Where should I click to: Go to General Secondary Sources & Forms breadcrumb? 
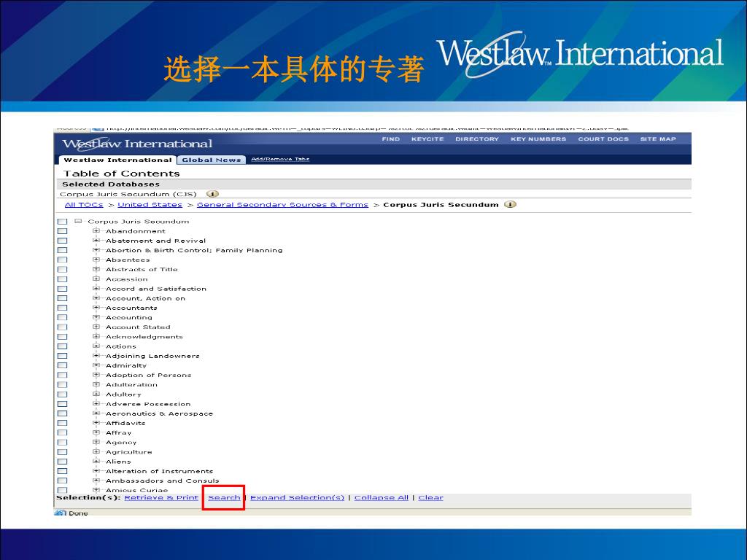pyautogui.click(x=282, y=205)
